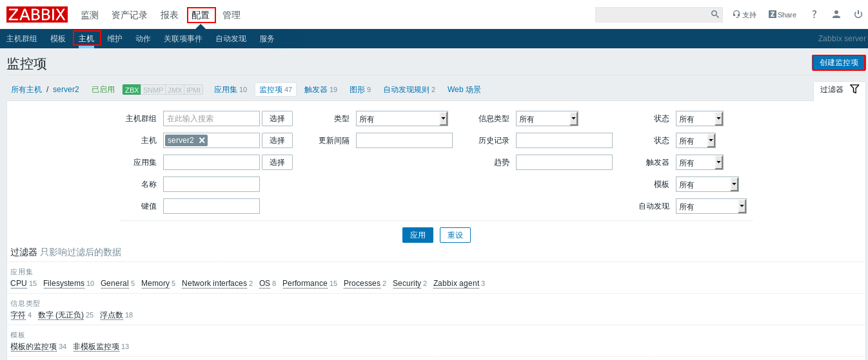Filter by 浮点数 information type

pos(112,315)
